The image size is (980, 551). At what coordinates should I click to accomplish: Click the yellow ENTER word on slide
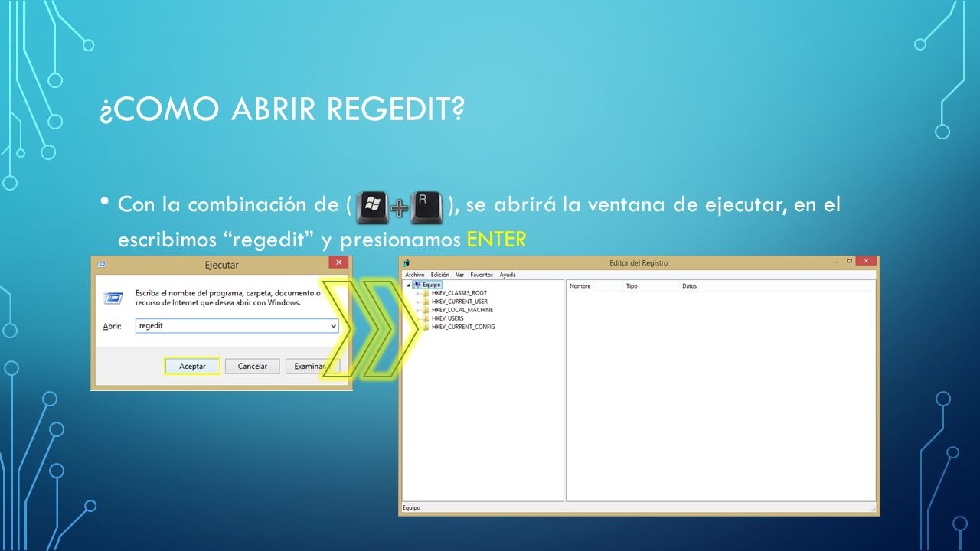pos(497,240)
